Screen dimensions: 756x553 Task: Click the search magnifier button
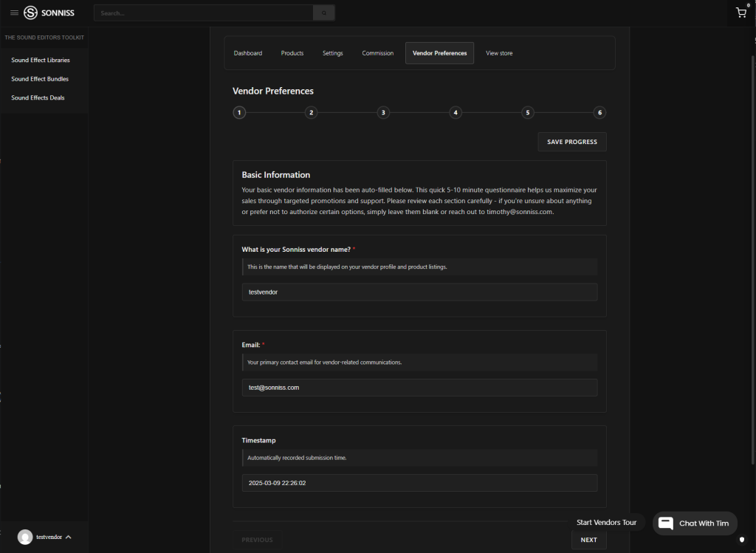[324, 13]
